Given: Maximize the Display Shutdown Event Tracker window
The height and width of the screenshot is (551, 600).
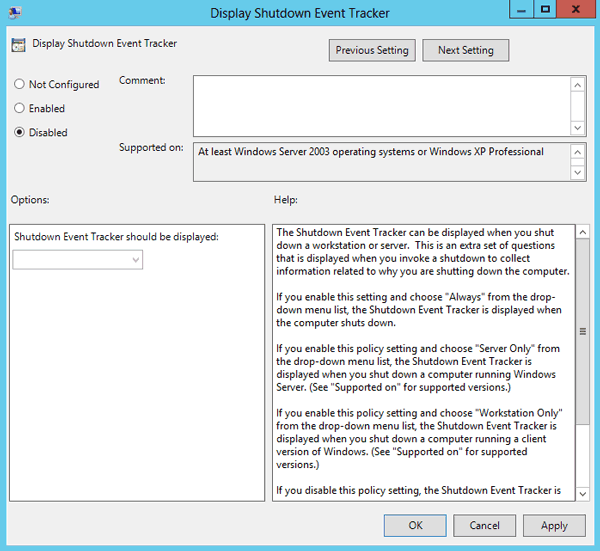Looking at the screenshot, I should pyautogui.click(x=545, y=9).
